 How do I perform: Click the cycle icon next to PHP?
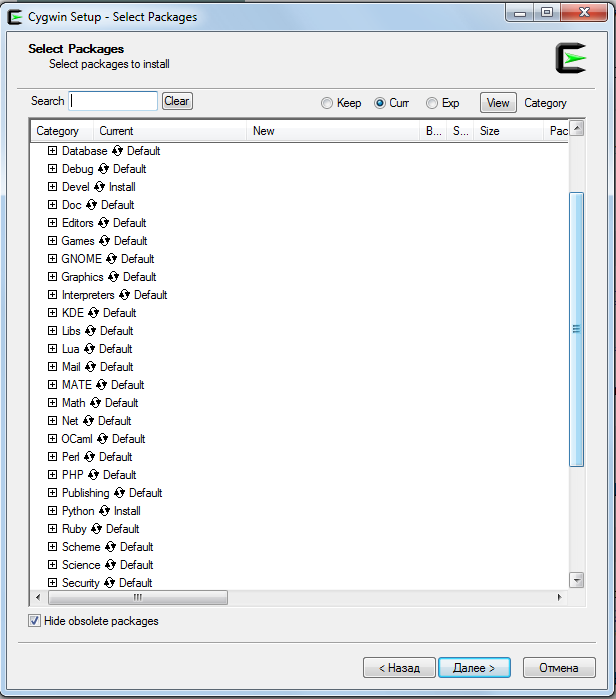(x=93, y=475)
